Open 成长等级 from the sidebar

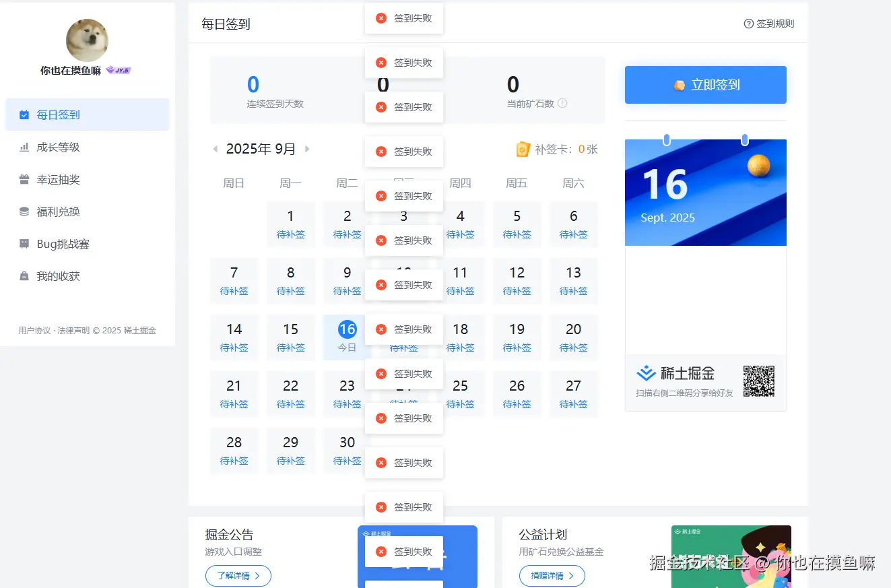(x=23, y=147)
